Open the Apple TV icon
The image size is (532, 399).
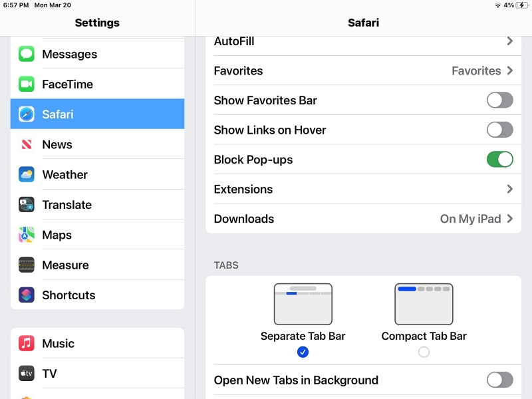(27, 373)
